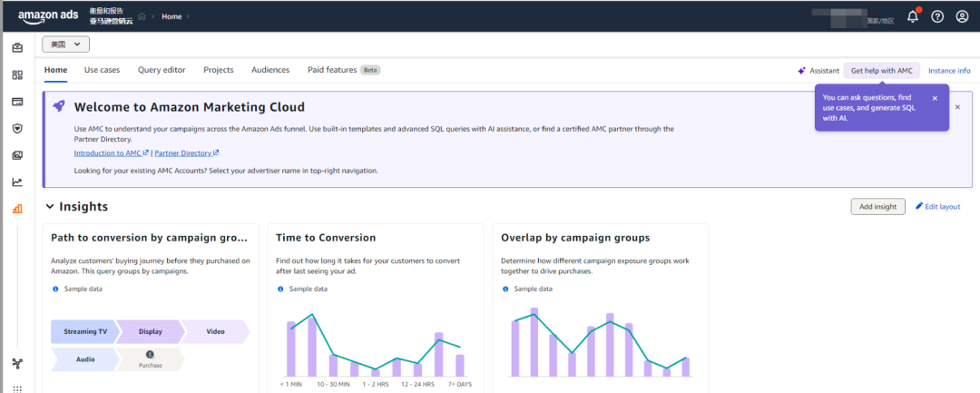Open the credit card billing sidebar icon
The image size is (980, 393).
pyautogui.click(x=17, y=102)
